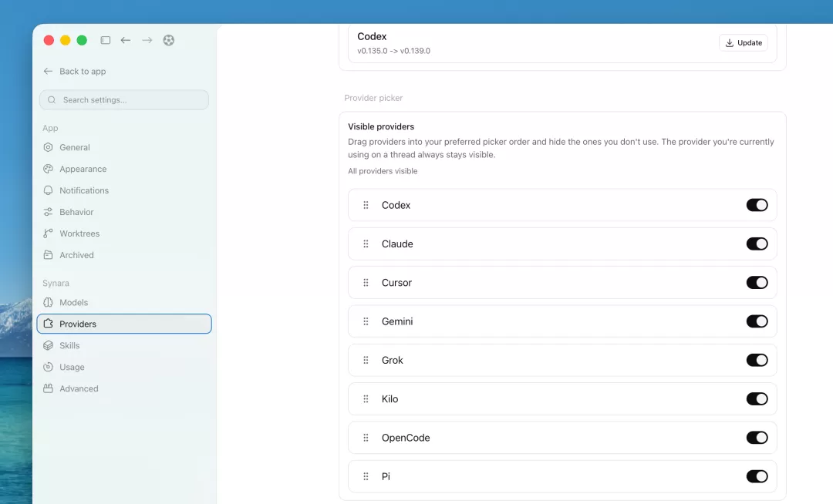Viewport: 833px width, 504px height.
Task: Disable the OpenCode provider toggle
Action: [x=757, y=438]
